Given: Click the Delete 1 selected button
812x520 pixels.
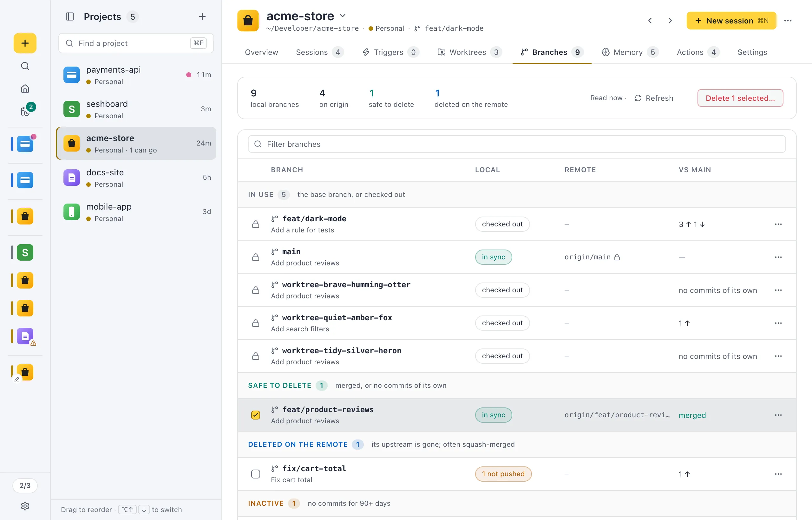Looking at the screenshot, I should pyautogui.click(x=740, y=98).
